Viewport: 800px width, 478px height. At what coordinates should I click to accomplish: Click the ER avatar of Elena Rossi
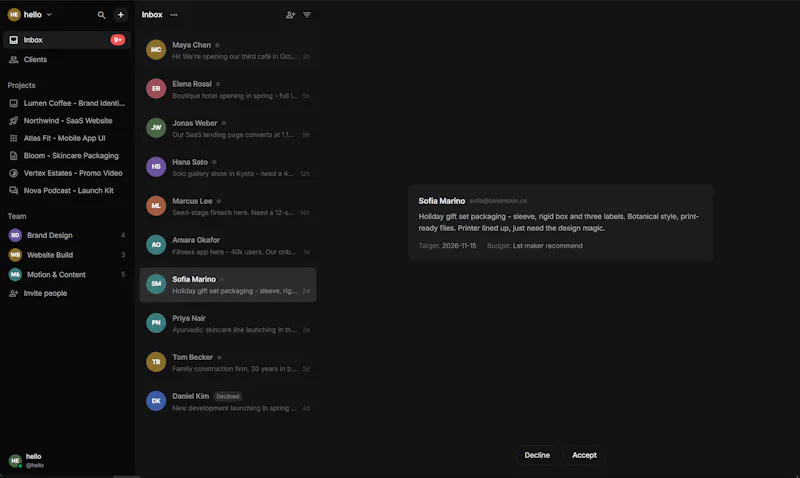156,89
